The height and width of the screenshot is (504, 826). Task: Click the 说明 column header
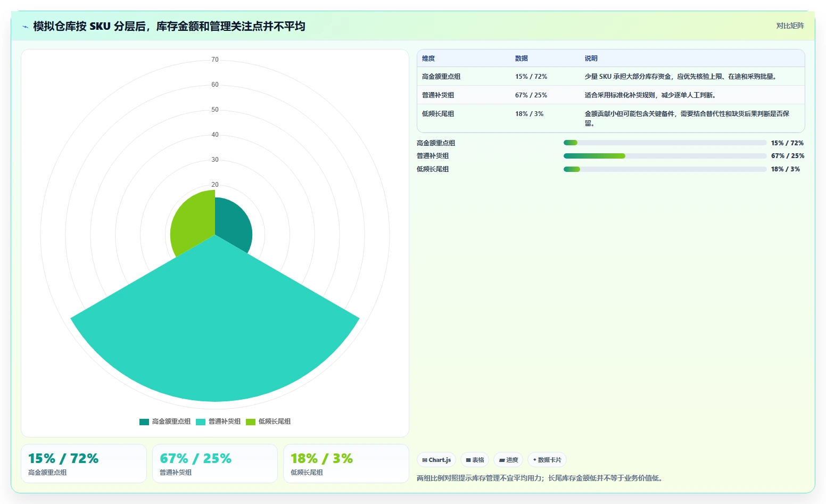[x=591, y=59]
